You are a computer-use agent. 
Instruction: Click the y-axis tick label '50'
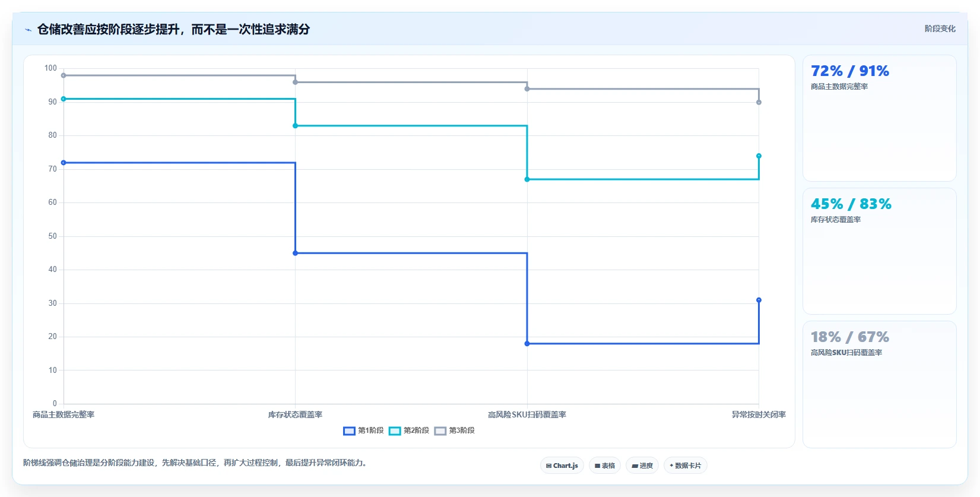(x=53, y=236)
